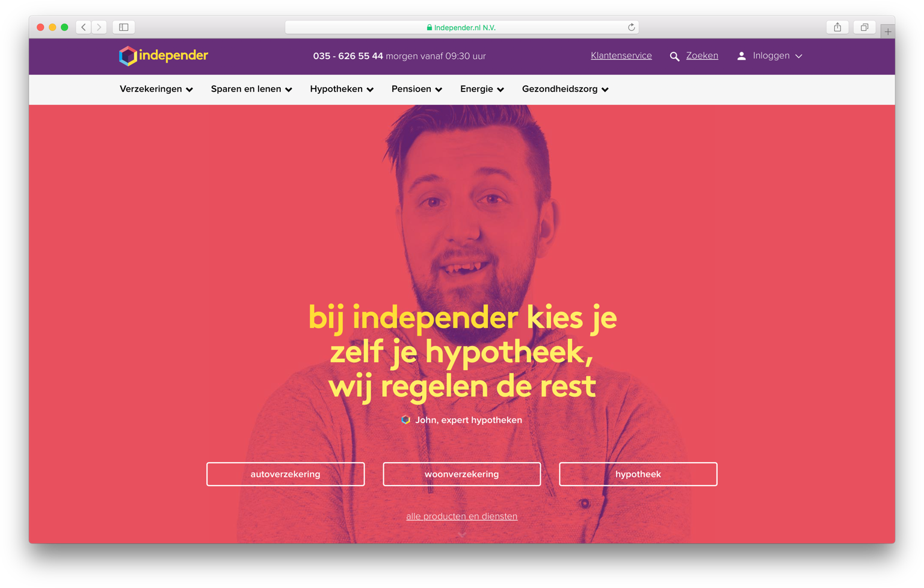
Task: Open a new tab with plus button
Action: click(888, 31)
